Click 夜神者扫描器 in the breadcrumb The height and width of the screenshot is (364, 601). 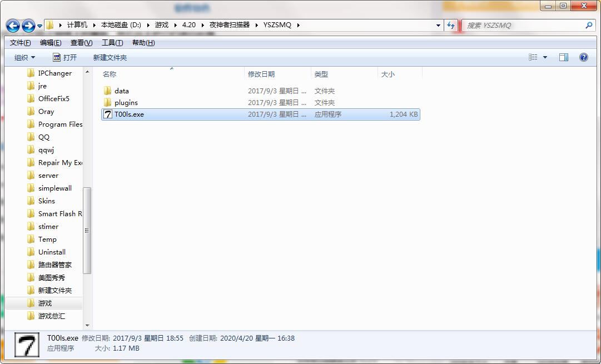229,25
